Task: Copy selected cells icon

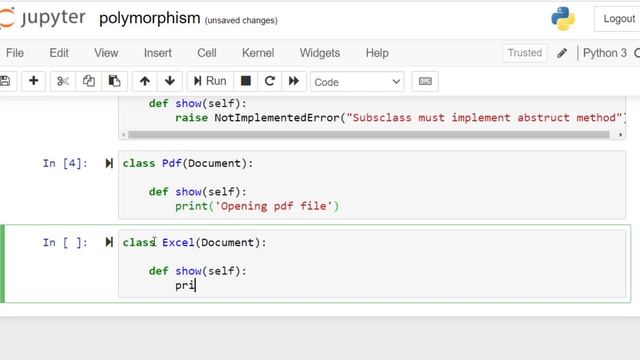Action: [89, 81]
